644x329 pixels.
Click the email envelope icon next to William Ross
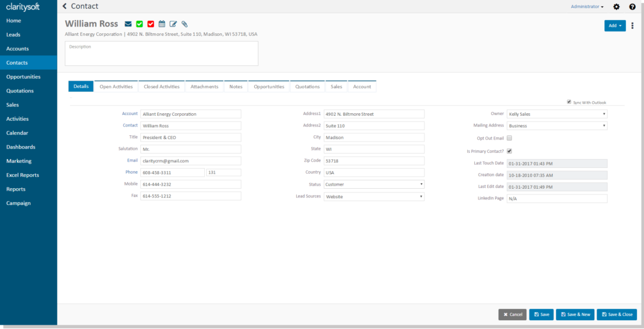tap(128, 24)
